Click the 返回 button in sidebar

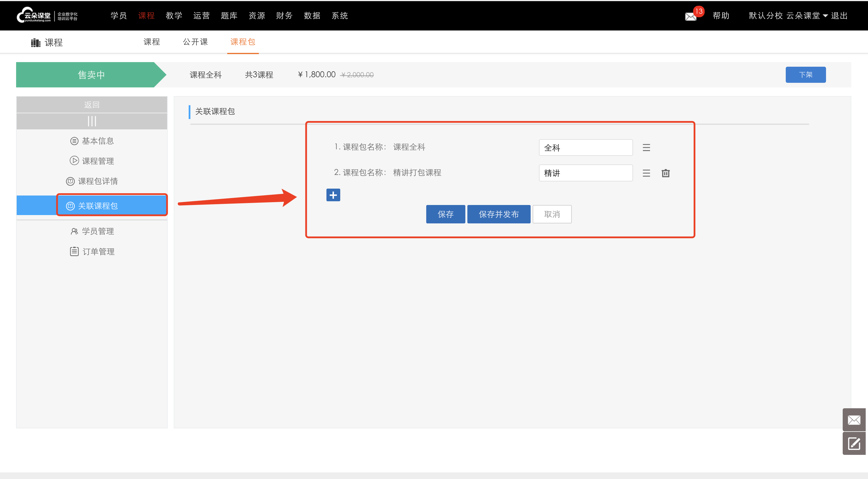(92, 105)
